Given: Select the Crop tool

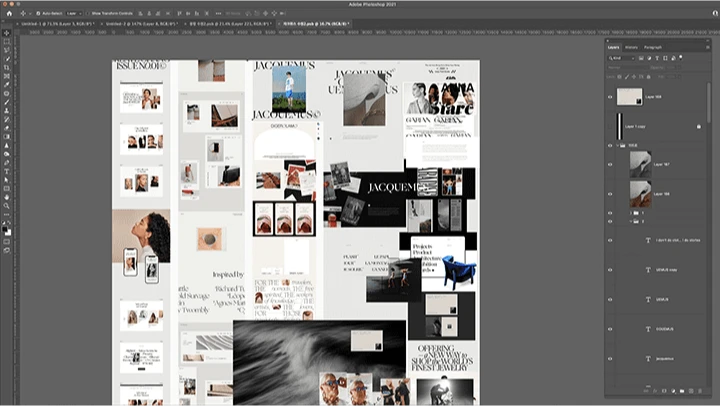Looking at the screenshot, I should [6, 68].
